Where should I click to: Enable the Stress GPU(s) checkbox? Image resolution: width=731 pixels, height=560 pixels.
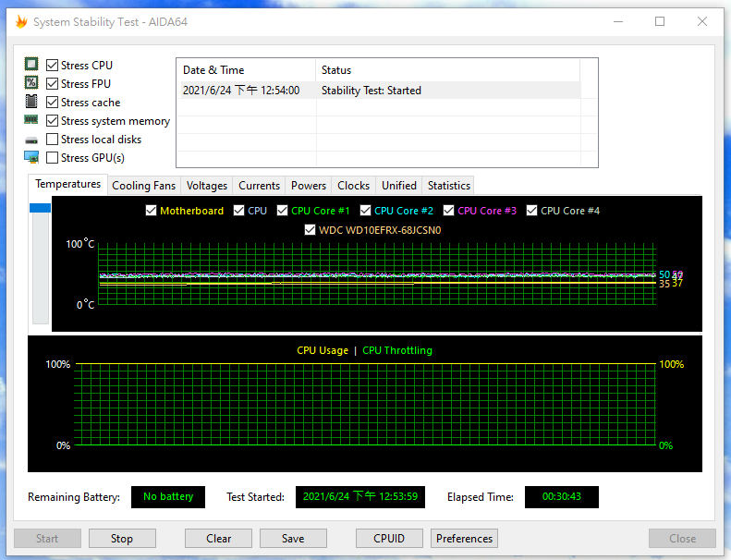(x=52, y=158)
